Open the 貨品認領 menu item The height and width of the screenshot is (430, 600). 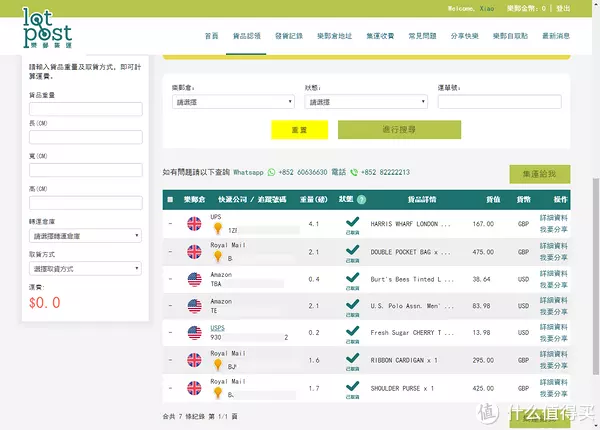[246, 36]
